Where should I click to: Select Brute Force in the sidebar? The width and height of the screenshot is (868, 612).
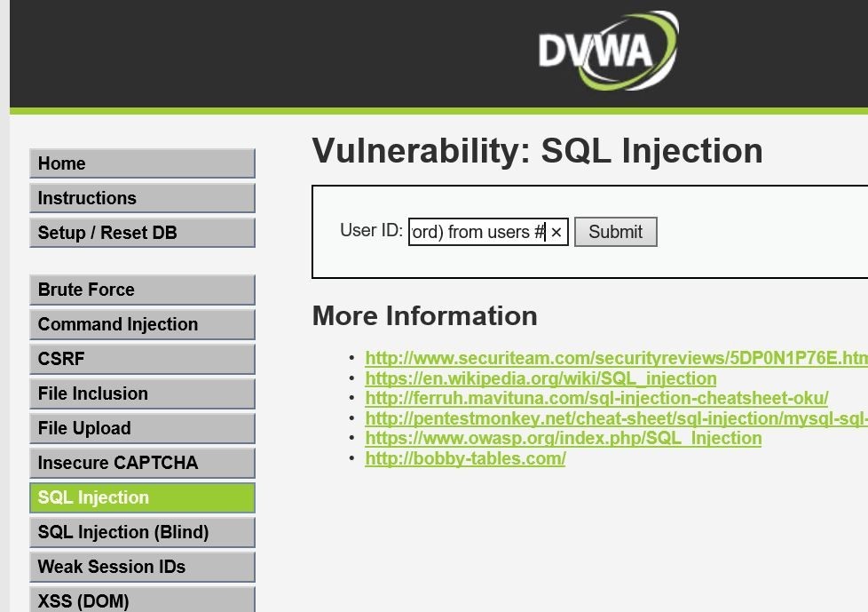coord(142,290)
